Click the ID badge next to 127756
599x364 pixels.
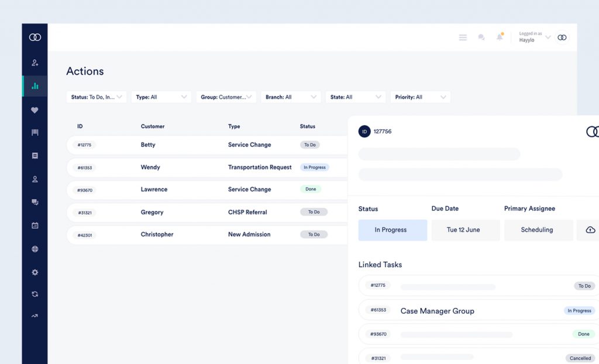(364, 131)
